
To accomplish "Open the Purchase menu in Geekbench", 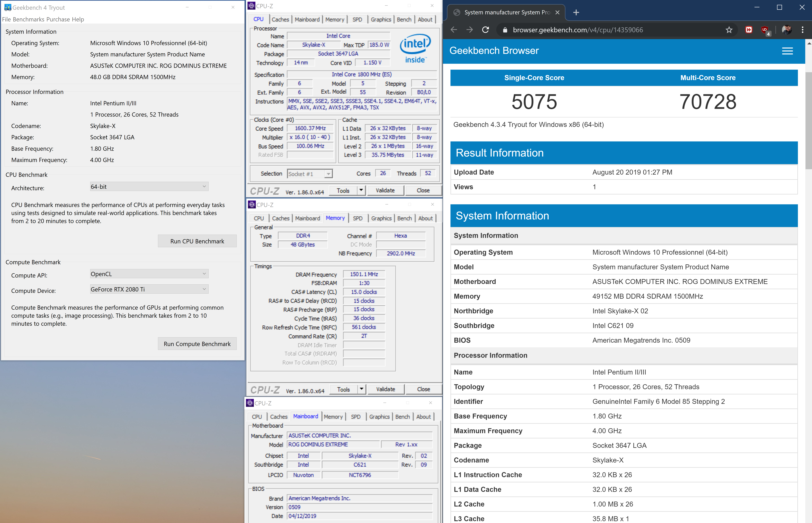I will point(58,19).
